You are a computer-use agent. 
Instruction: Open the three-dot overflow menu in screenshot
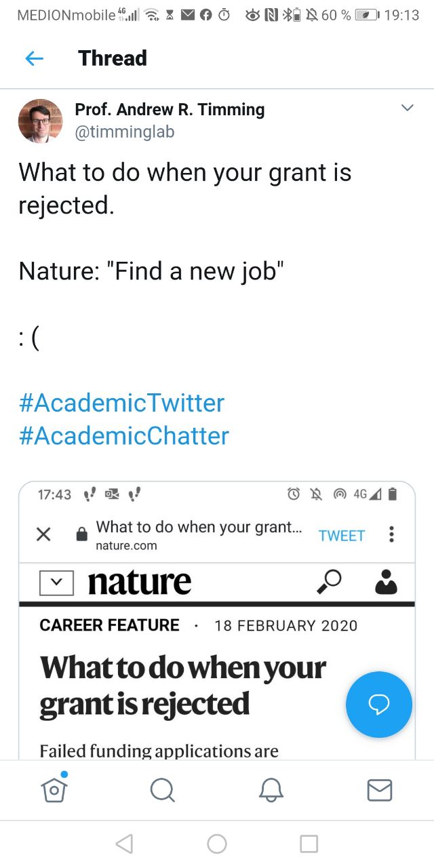click(x=391, y=535)
